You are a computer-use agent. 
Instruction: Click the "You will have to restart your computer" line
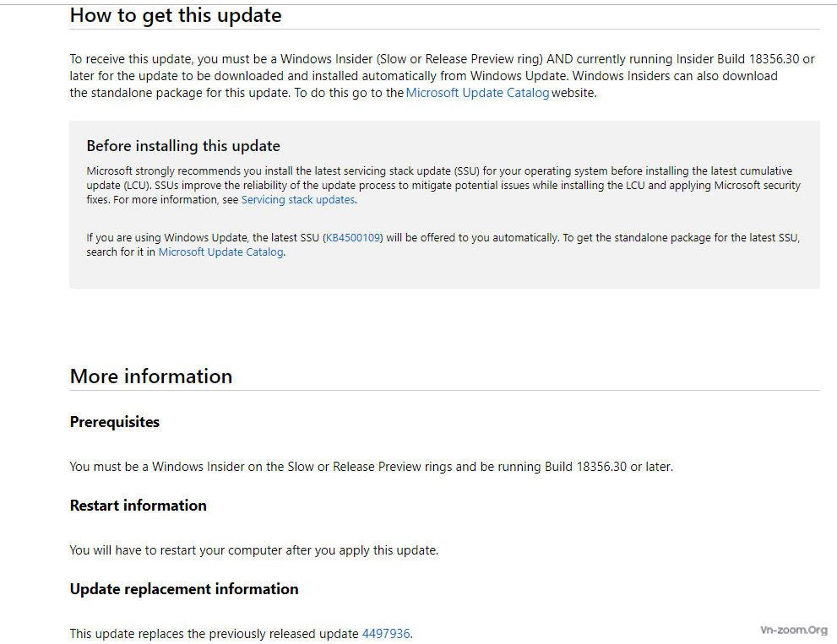coord(254,550)
